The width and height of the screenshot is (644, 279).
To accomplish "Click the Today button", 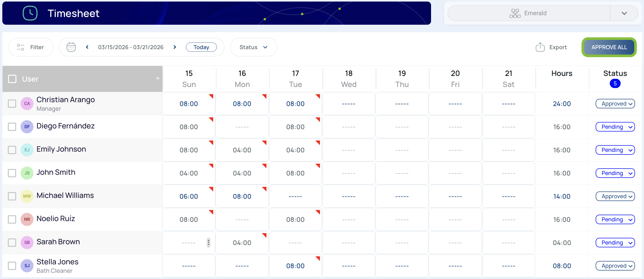I will 201,47.
